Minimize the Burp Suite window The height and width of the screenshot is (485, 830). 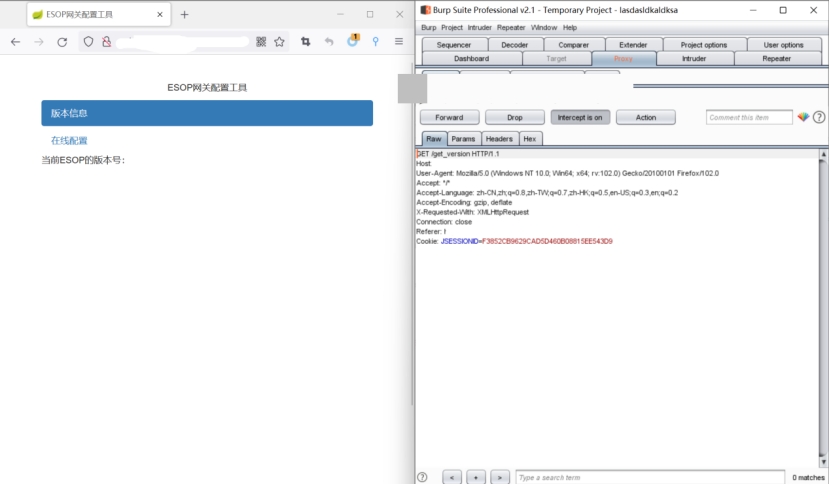pos(753,10)
